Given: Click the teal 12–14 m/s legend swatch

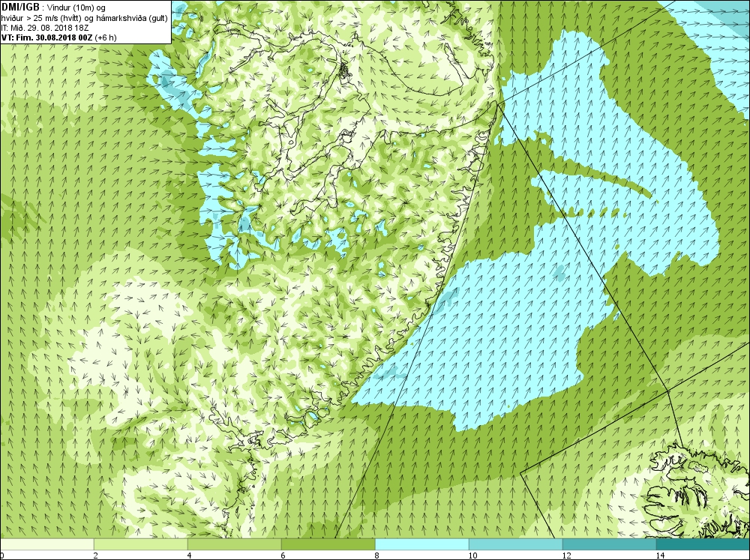Looking at the screenshot, I should [609, 544].
